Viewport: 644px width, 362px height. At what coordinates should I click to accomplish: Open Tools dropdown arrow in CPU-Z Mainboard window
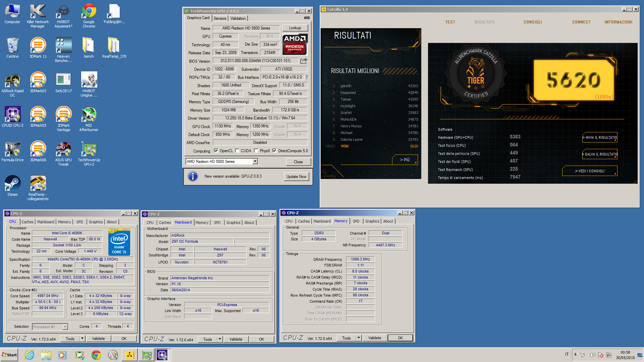220,339
